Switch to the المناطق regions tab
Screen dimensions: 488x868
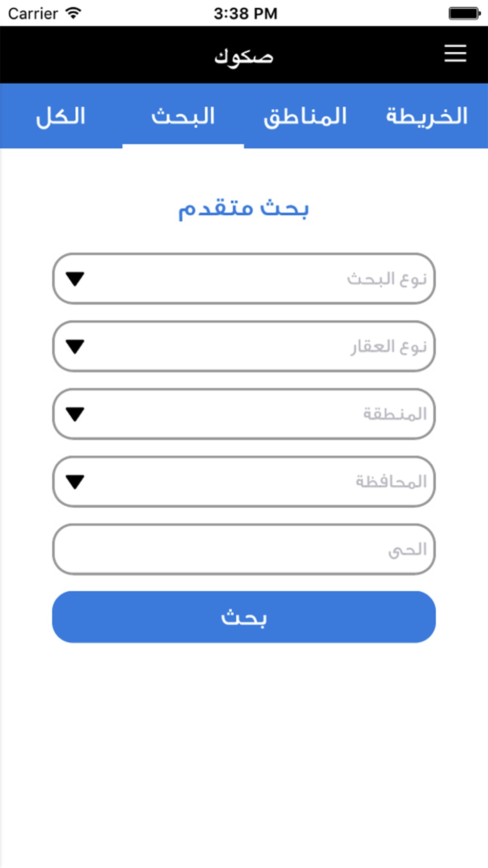(x=305, y=116)
